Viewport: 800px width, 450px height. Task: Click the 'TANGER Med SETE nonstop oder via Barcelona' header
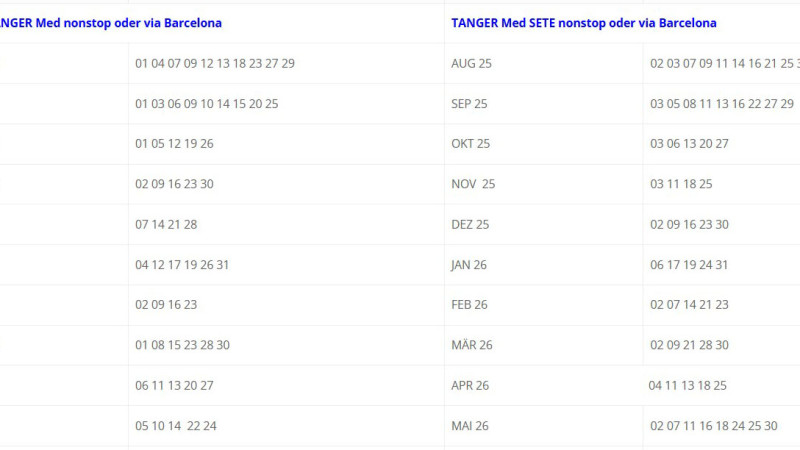coord(583,22)
